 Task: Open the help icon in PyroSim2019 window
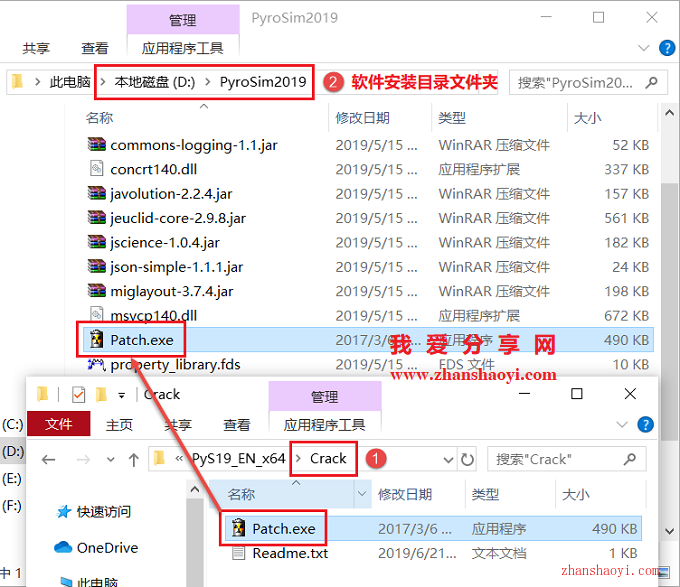[667, 48]
